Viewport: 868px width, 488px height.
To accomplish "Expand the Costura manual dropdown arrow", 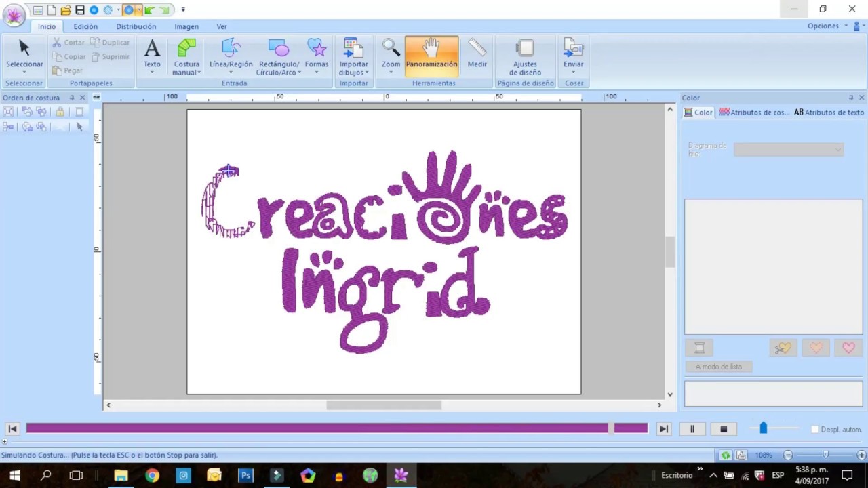I will [199, 73].
